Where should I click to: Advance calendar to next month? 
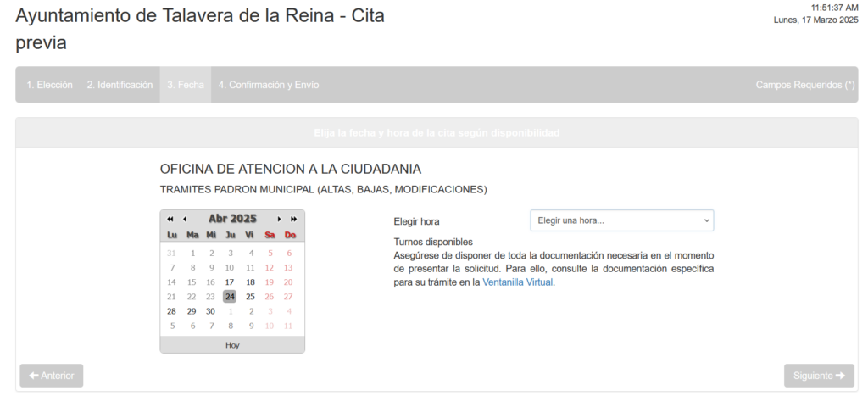click(280, 219)
